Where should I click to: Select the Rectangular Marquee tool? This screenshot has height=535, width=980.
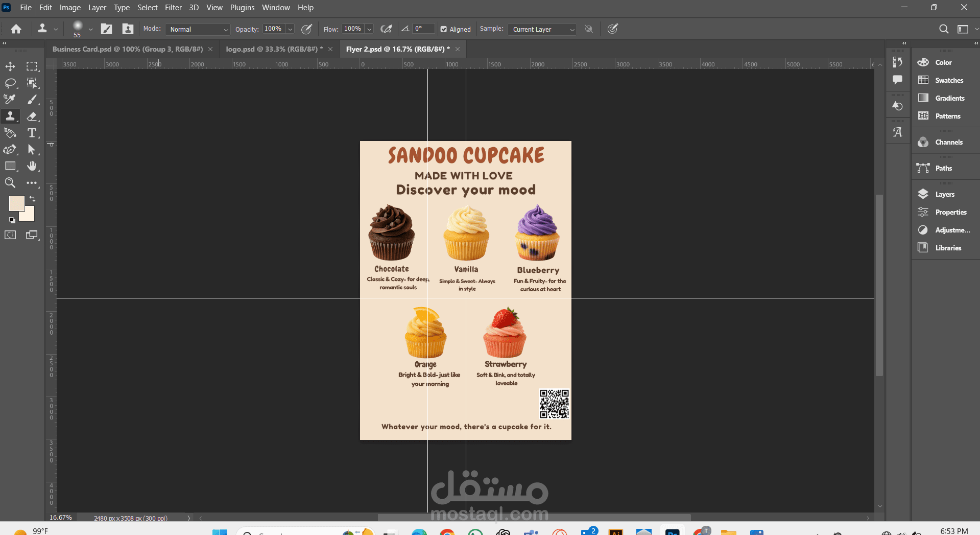tap(32, 66)
